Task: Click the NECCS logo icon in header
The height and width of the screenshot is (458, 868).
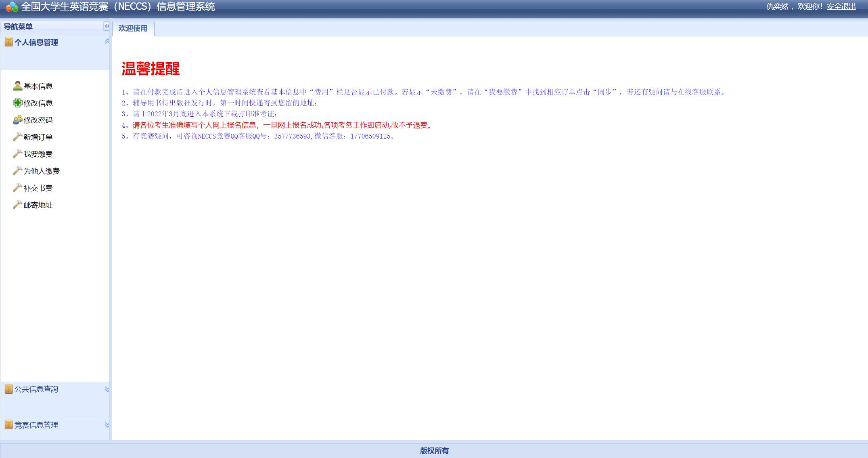Action: pos(12,6)
